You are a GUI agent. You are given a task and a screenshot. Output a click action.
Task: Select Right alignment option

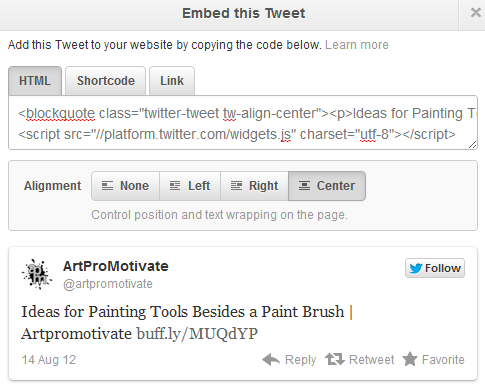pos(254,186)
